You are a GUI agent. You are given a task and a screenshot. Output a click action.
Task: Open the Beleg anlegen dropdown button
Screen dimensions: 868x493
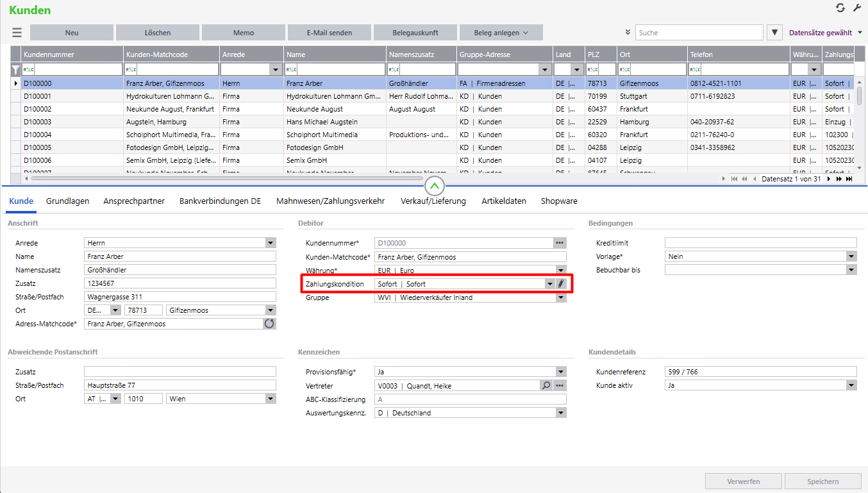501,33
